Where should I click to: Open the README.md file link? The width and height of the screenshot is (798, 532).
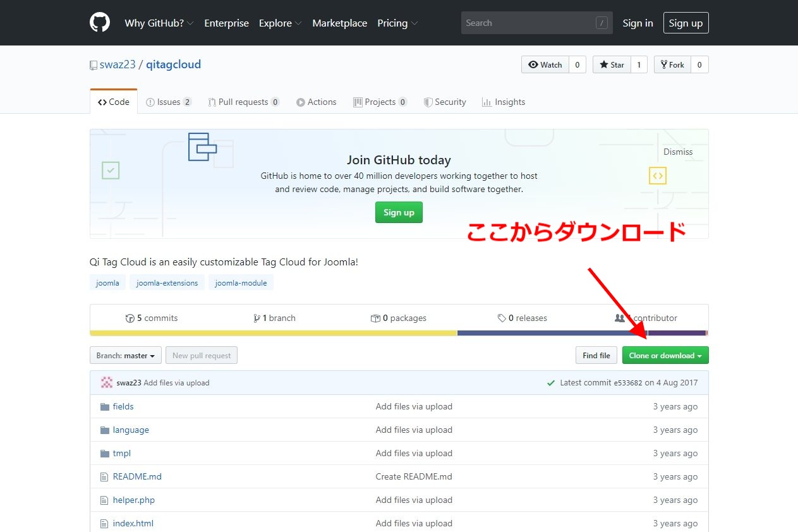136,476
